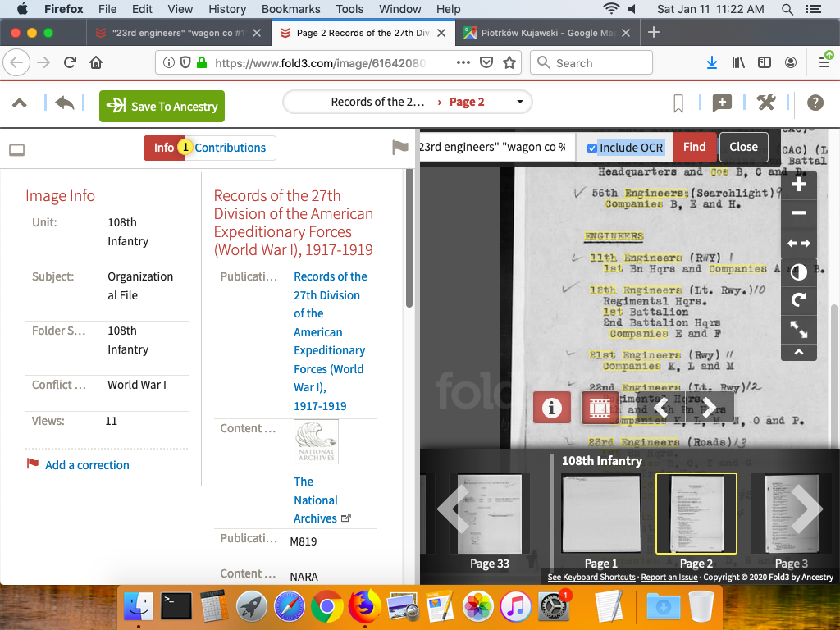Enter fullscreen with the diagonal arrows icon
The height and width of the screenshot is (630, 840).
pos(798,330)
